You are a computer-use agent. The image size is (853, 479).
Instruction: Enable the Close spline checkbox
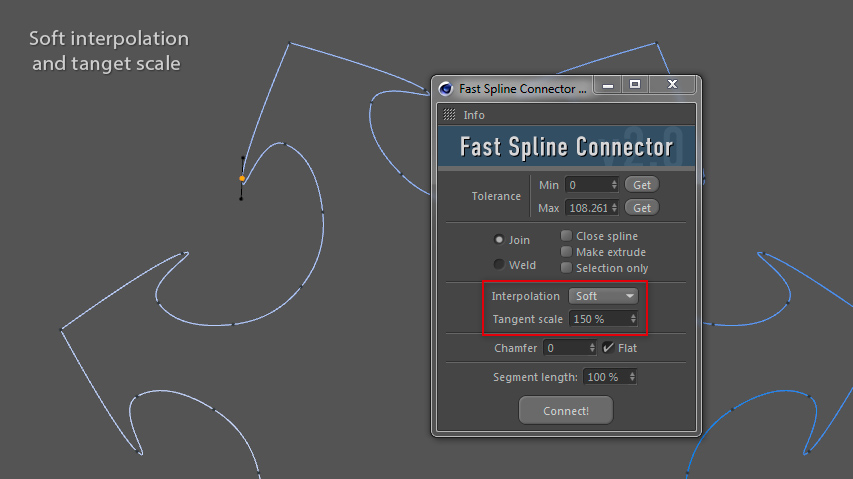click(566, 235)
